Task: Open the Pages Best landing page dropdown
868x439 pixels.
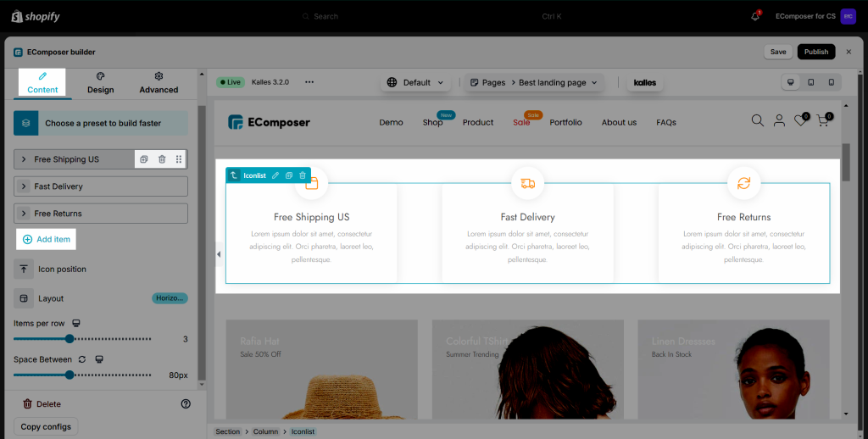Action: click(x=534, y=82)
